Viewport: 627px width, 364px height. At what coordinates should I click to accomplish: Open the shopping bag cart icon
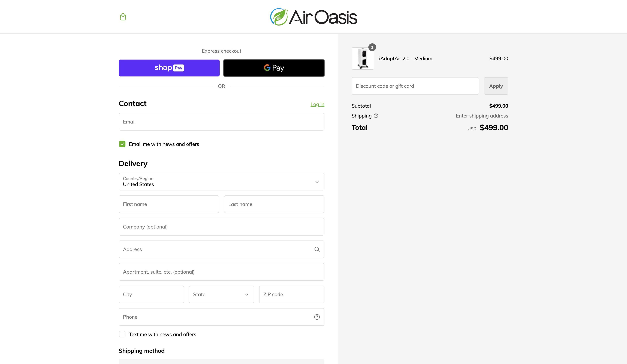tap(123, 17)
